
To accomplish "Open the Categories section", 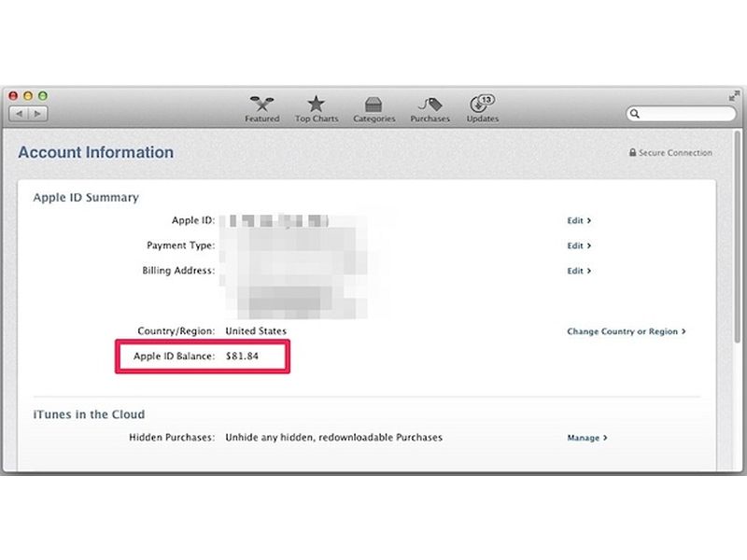I will click(x=374, y=109).
